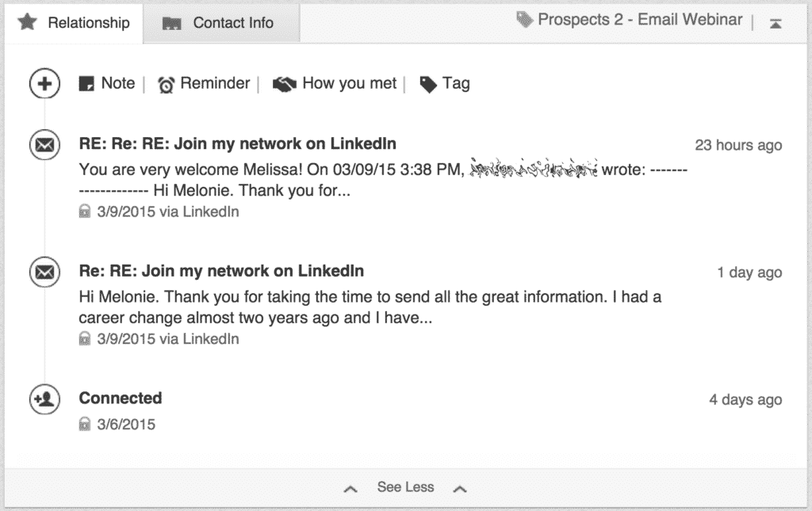
Task: Collapse panel with top-right arrow
Action: (776, 24)
